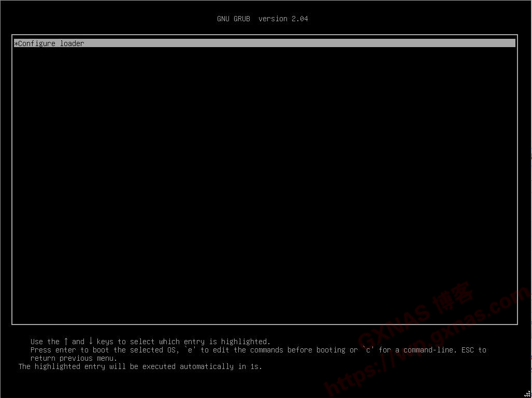Viewport: 532px width, 398px height.
Task: Click the up arrow symbol in help text
Action: tap(66, 341)
